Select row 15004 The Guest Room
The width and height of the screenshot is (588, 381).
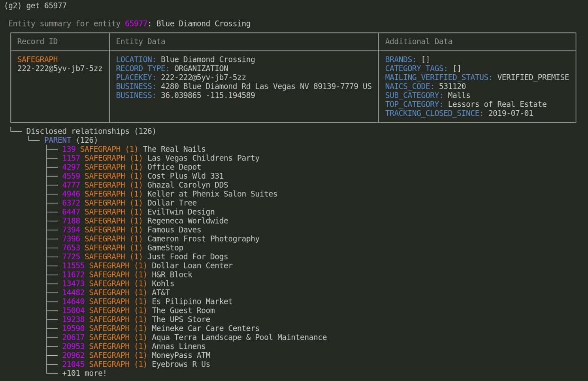(x=138, y=311)
